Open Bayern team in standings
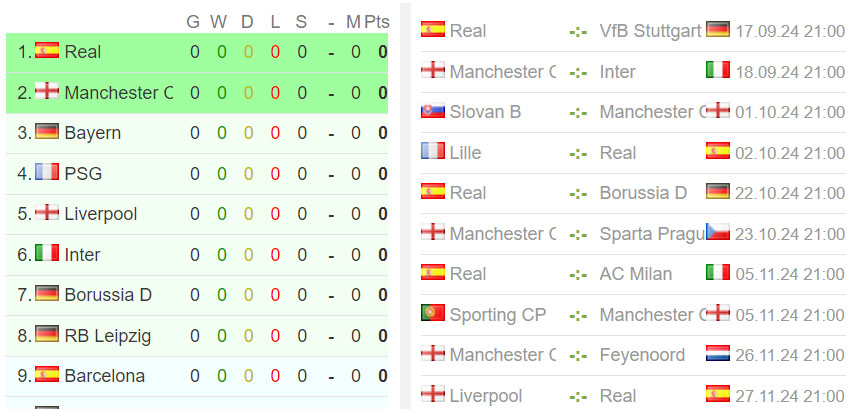The image size is (864, 409). point(93,133)
